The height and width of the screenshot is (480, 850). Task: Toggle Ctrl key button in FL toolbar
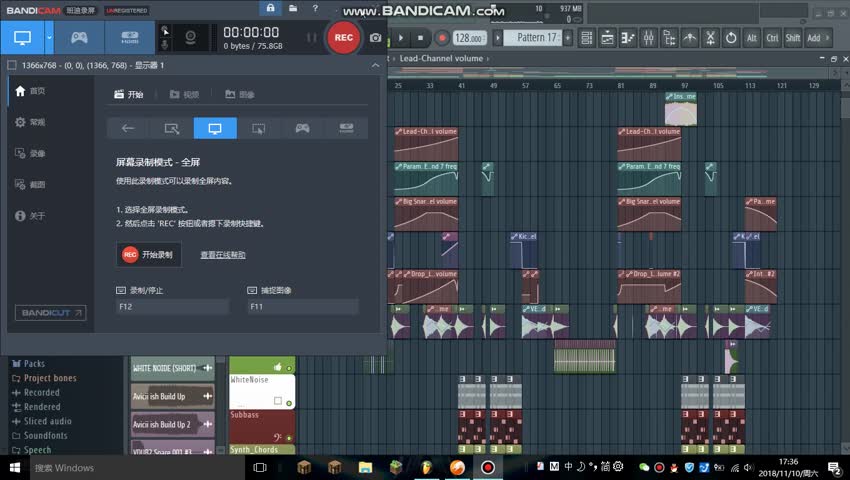(772, 38)
